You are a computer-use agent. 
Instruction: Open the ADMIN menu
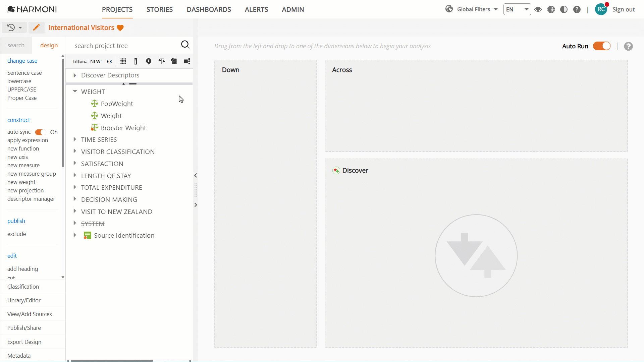[x=293, y=9]
